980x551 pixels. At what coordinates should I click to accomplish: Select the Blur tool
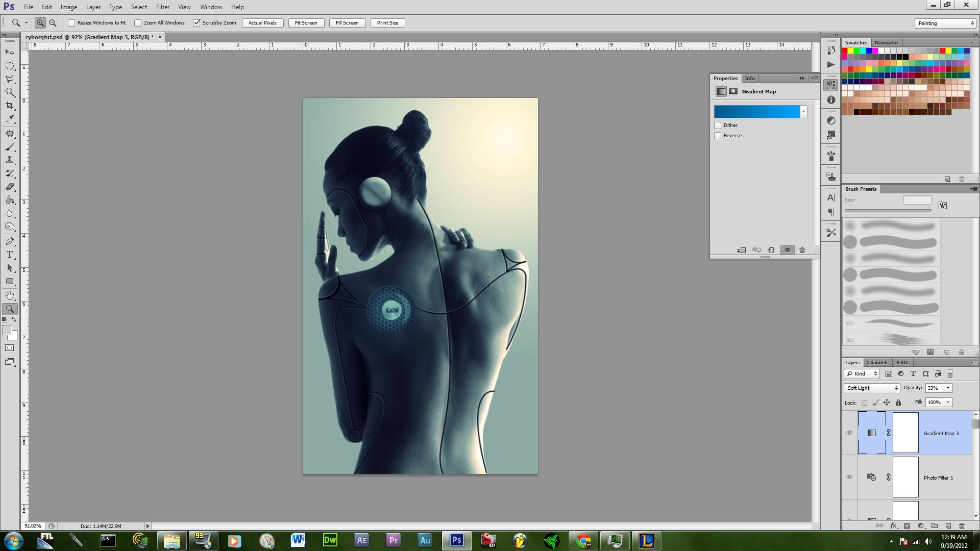10,213
